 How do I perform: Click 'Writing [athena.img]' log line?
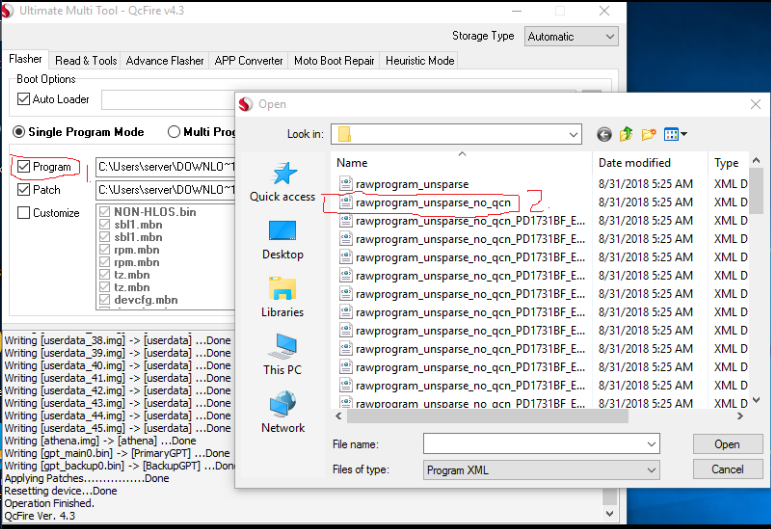(x=100, y=441)
